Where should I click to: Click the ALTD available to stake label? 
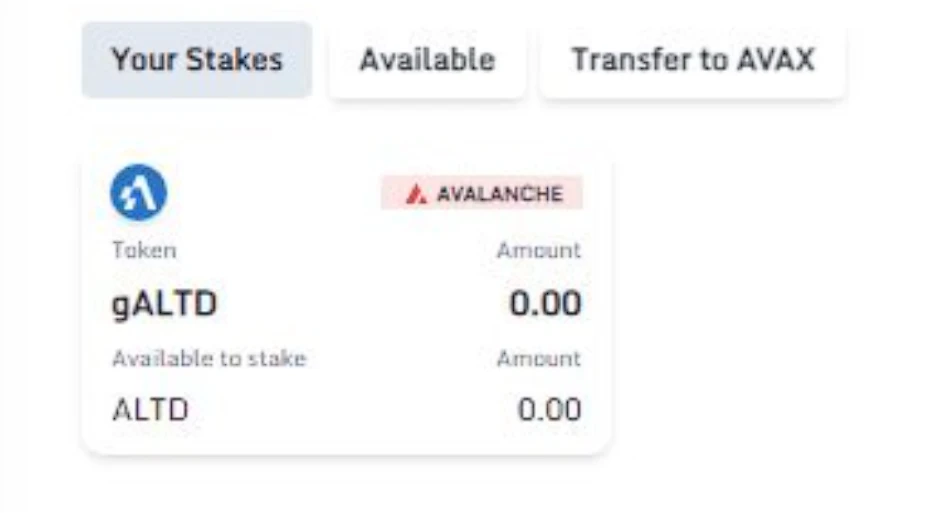point(151,410)
